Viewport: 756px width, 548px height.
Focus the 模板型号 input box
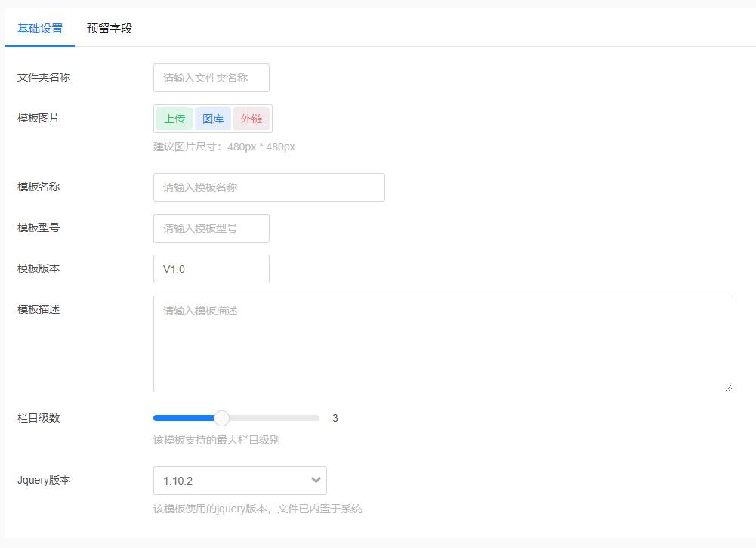click(211, 228)
